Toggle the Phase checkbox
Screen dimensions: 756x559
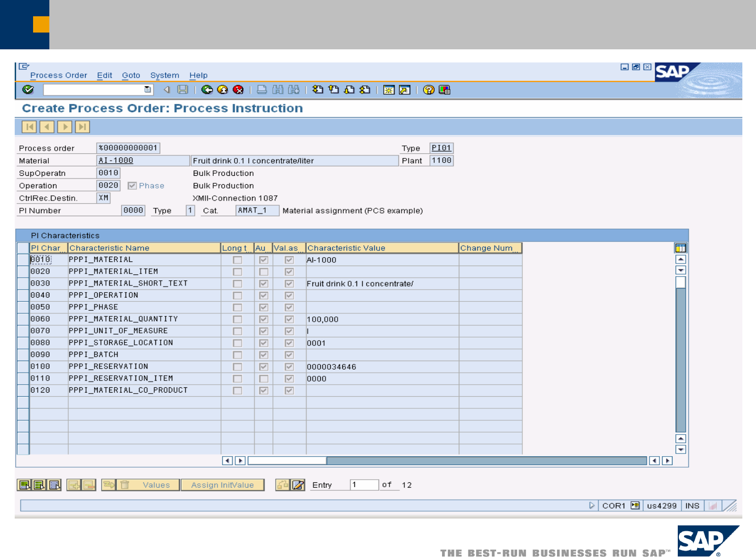coord(132,186)
